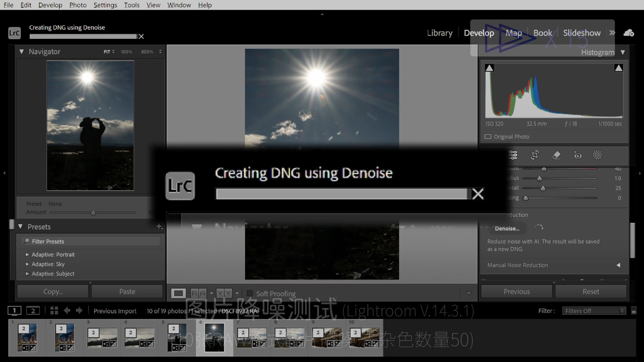Image resolution: width=644 pixels, height=362 pixels.
Task: Switch to the Slideshow module
Action: pyautogui.click(x=582, y=33)
